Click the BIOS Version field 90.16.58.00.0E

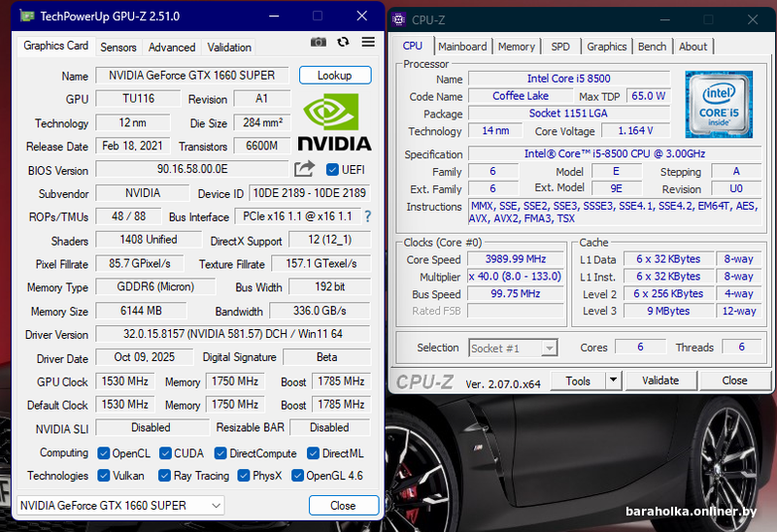[x=191, y=170]
